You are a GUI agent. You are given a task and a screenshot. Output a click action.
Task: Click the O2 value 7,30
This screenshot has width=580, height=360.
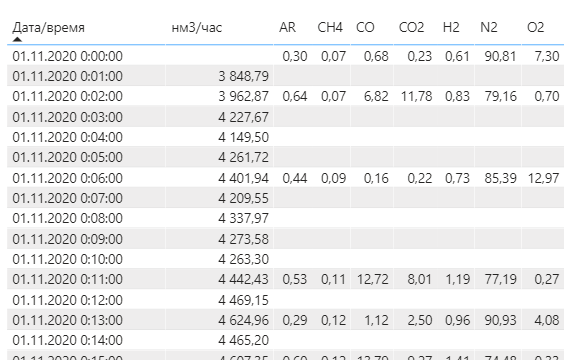tap(547, 56)
